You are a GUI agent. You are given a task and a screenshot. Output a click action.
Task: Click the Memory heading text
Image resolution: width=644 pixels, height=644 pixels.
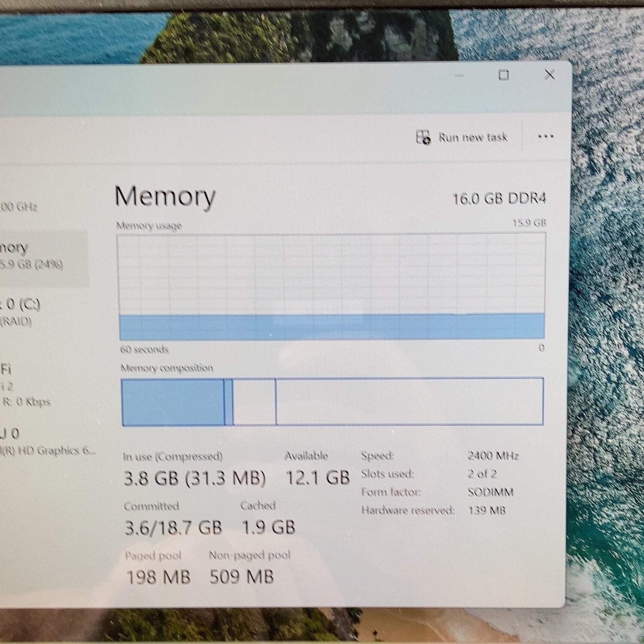pos(165,197)
